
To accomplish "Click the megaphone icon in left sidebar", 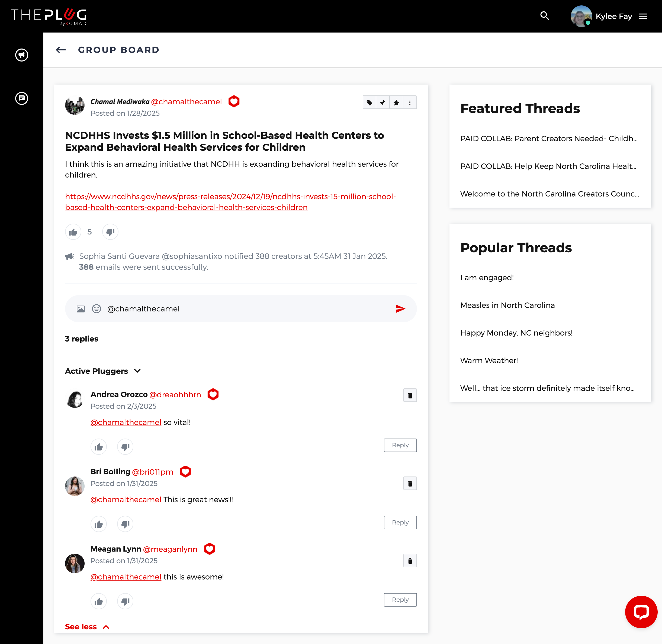I will click(22, 55).
